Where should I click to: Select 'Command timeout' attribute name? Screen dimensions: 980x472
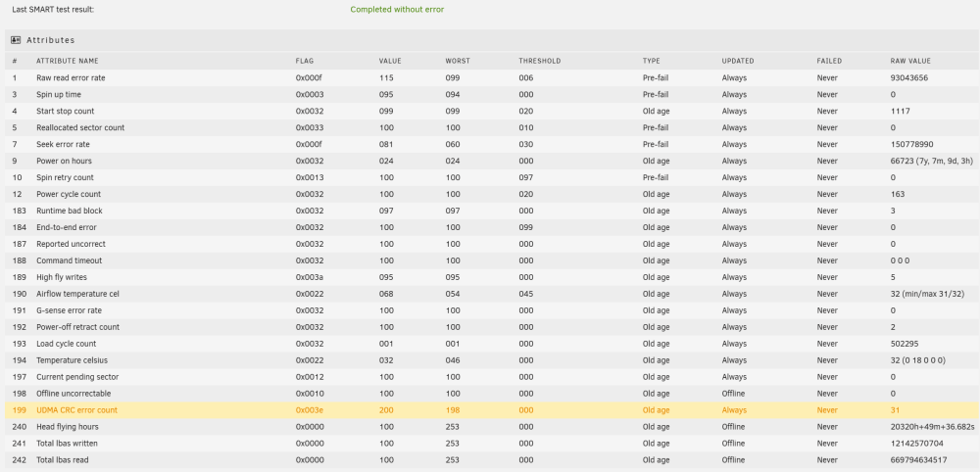click(69, 260)
